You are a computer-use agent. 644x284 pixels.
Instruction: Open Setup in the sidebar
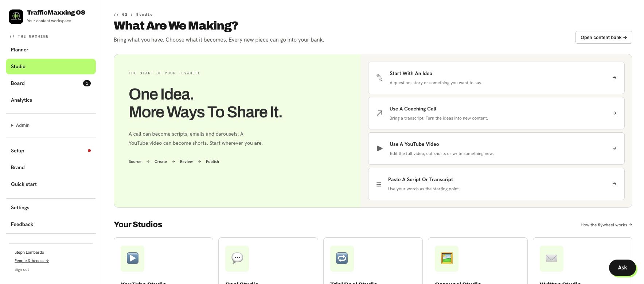51,151
